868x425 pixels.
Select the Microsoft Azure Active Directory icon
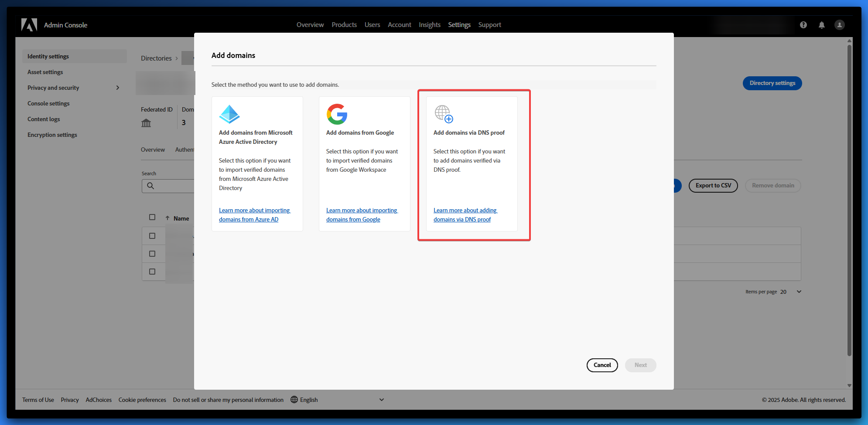229,114
